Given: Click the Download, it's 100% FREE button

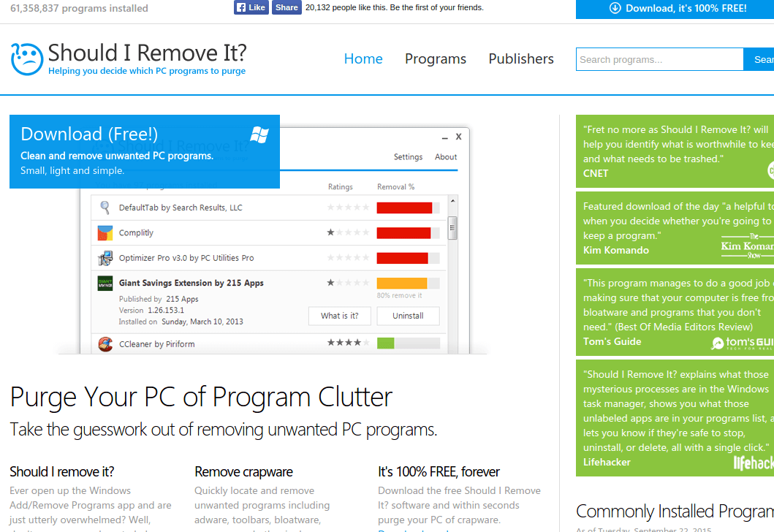Looking at the screenshot, I should (x=675, y=8).
